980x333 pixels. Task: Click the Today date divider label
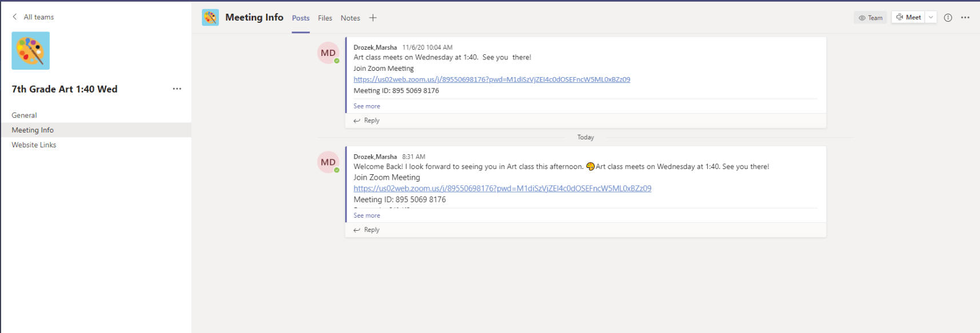[585, 137]
